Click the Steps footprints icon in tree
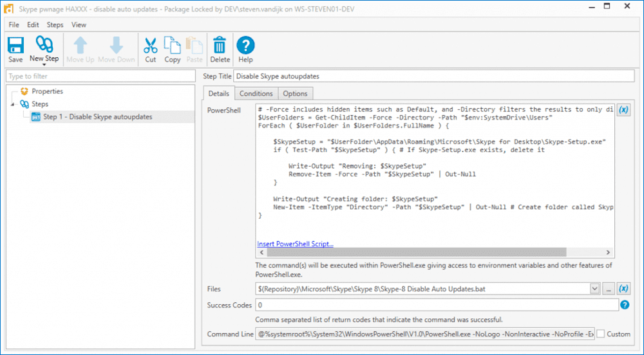Screen dimensions: 644x355 tap(24, 104)
